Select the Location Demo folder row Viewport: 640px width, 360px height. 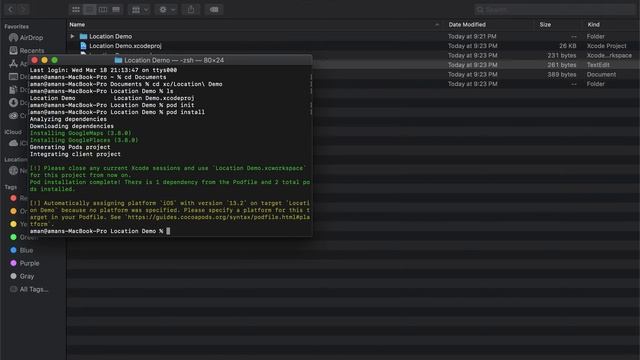(353, 36)
